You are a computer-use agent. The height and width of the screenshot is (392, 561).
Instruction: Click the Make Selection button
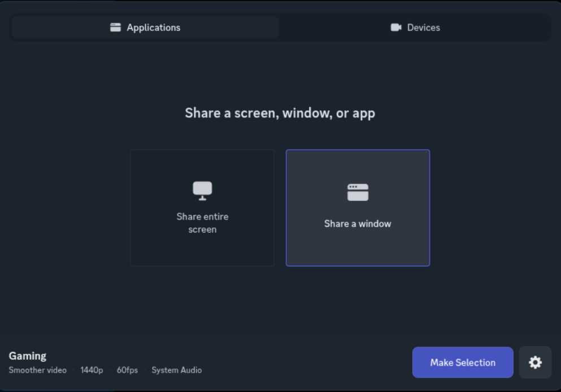coord(463,362)
